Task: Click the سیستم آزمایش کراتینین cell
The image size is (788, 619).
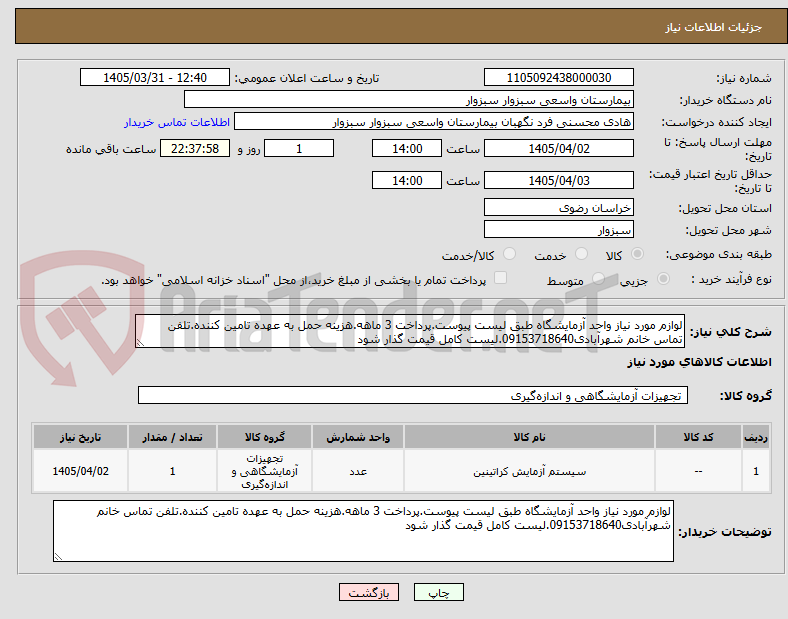Action: point(530,471)
